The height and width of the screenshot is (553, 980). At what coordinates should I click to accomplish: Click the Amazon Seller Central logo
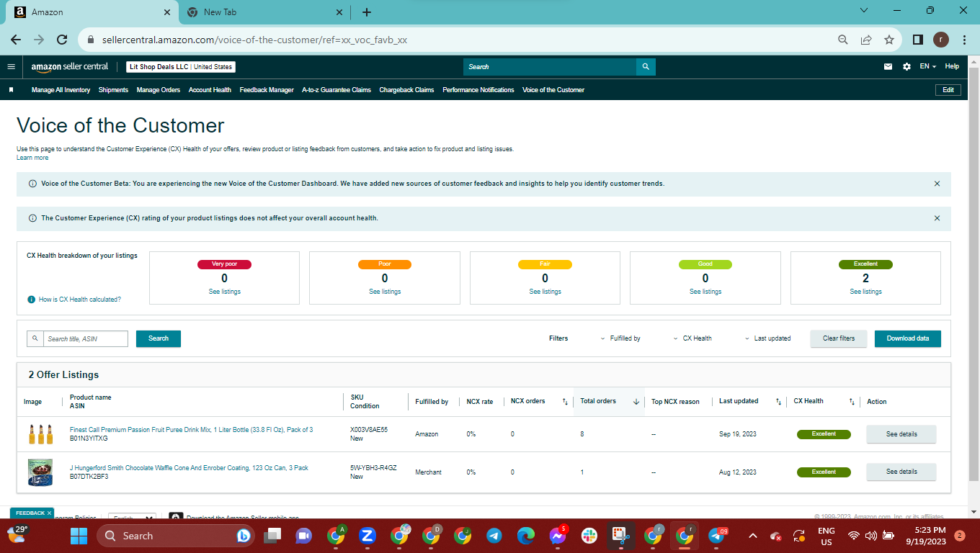point(70,66)
